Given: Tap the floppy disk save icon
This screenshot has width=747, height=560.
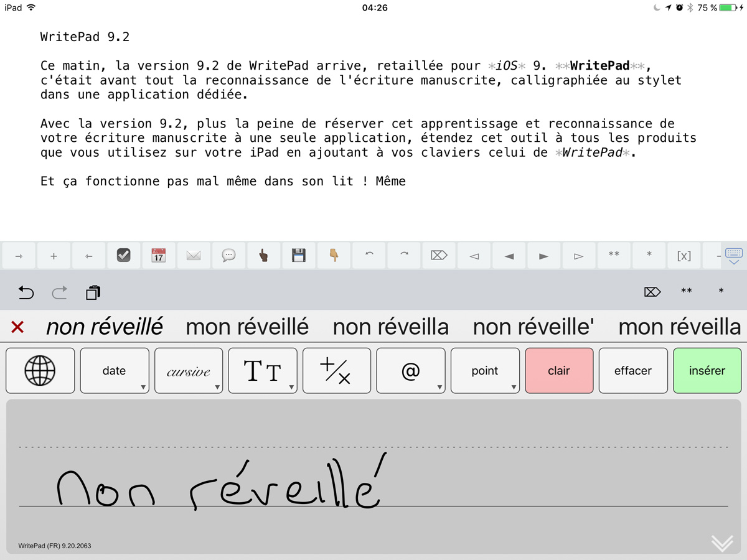Looking at the screenshot, I should (x=299, y=256).
